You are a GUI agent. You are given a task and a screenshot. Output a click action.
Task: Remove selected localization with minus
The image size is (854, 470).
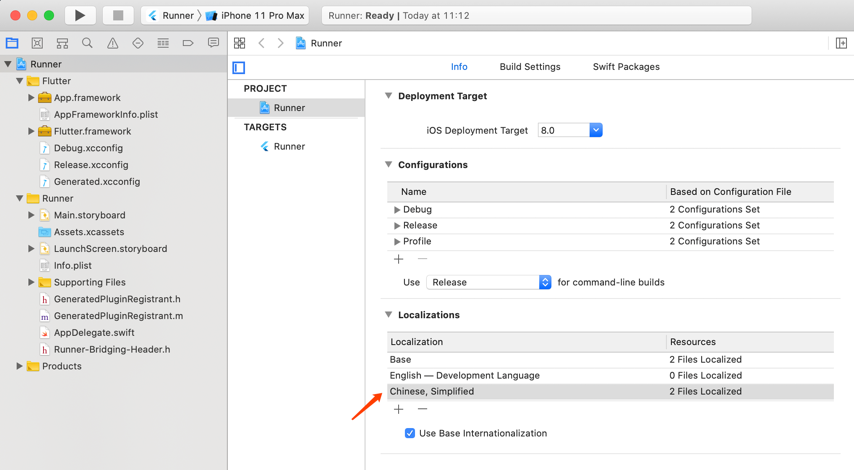pos(422,409)
